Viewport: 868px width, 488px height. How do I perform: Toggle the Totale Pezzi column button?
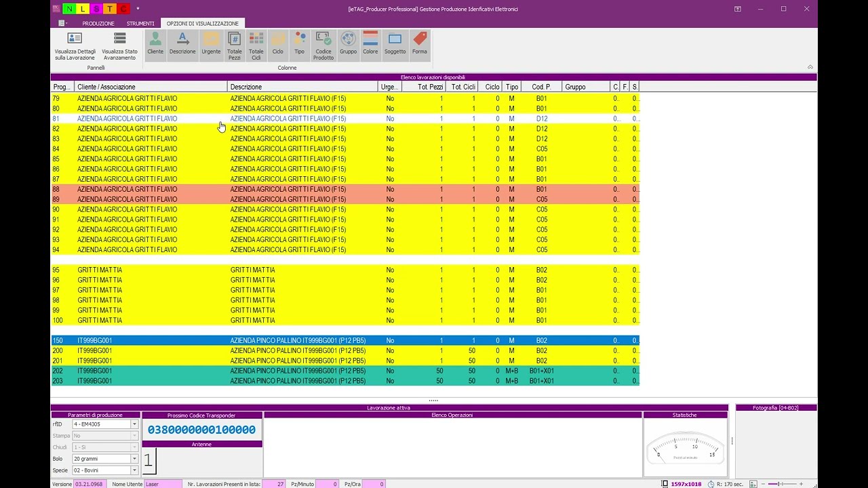234,45
